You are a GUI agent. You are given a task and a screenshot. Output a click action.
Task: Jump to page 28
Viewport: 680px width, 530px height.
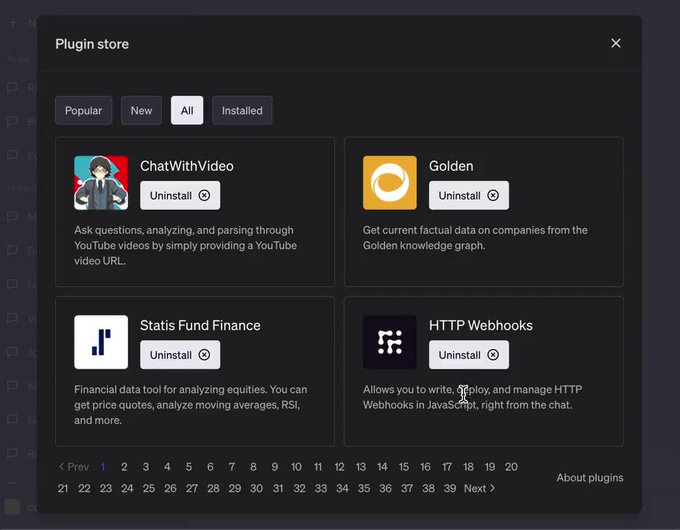pyautogui.click(x=213, y=488)
